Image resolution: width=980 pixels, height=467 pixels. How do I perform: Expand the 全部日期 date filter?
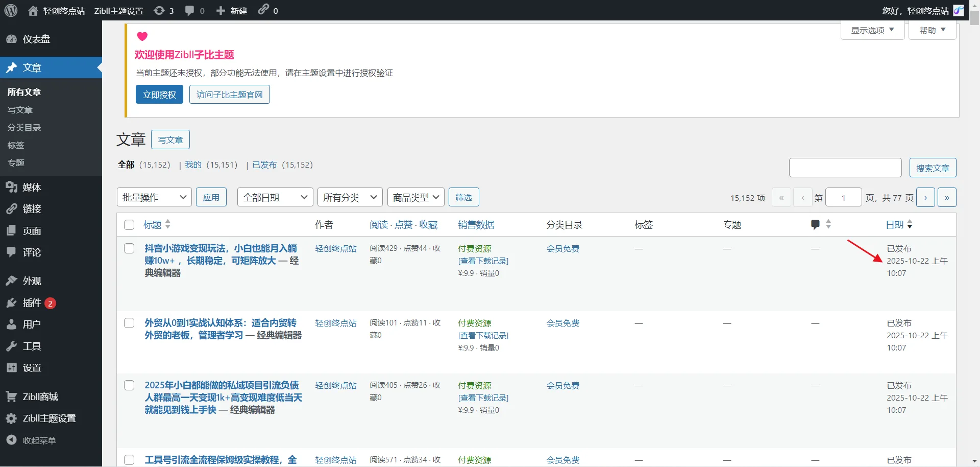[x=275, y=197]
